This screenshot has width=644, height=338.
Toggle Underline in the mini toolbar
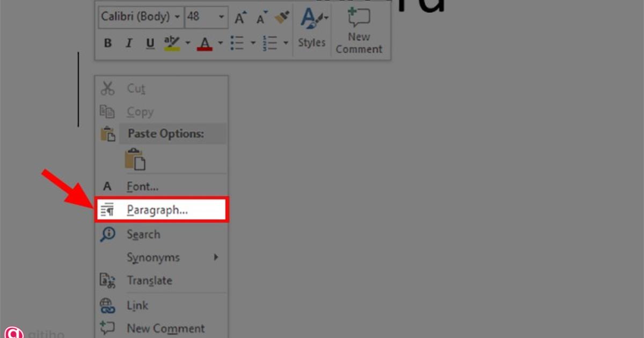pos(150,43)
